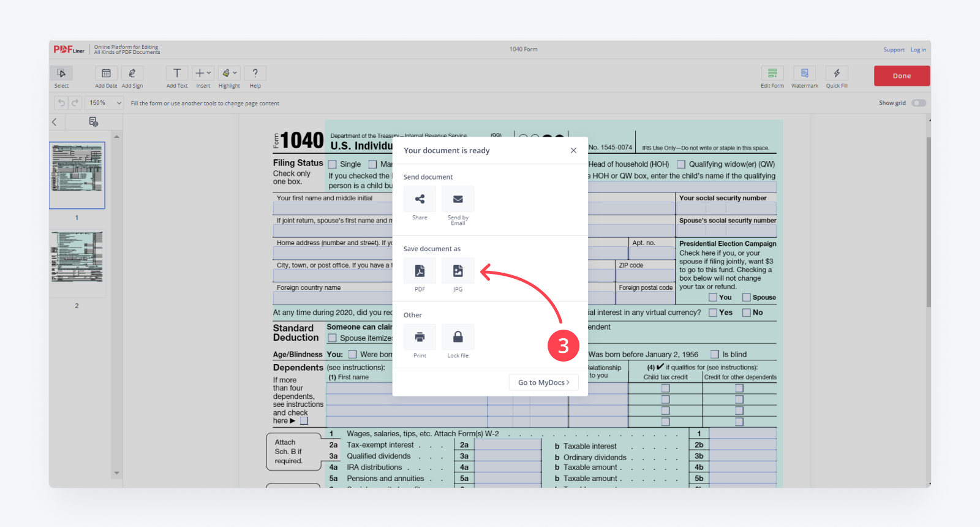Screen dimensions: 980x527
Task: Add a Watermark to the document
Action: [x=805, y=73]
